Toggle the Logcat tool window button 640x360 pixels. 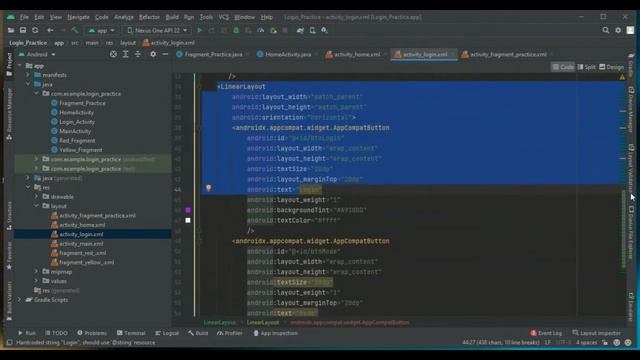pos(167,333)
